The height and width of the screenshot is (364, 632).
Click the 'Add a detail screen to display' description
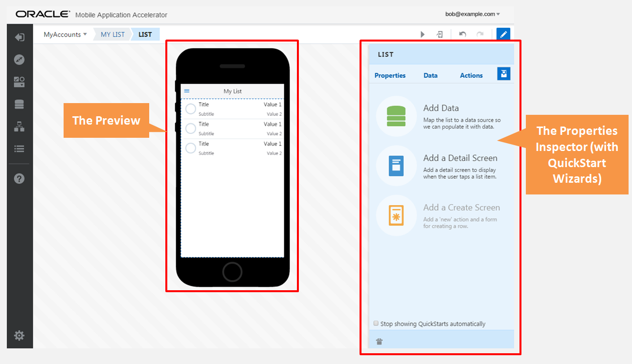pos(460,173)
